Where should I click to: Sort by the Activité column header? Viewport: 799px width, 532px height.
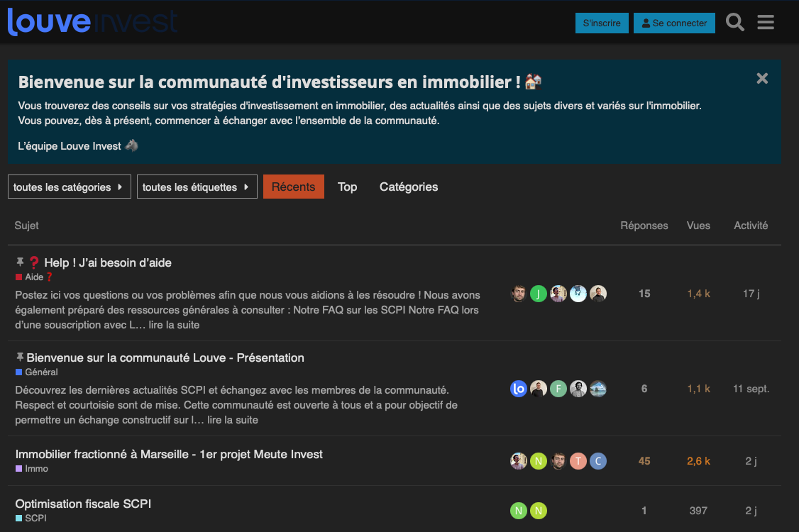pos(751,226)
